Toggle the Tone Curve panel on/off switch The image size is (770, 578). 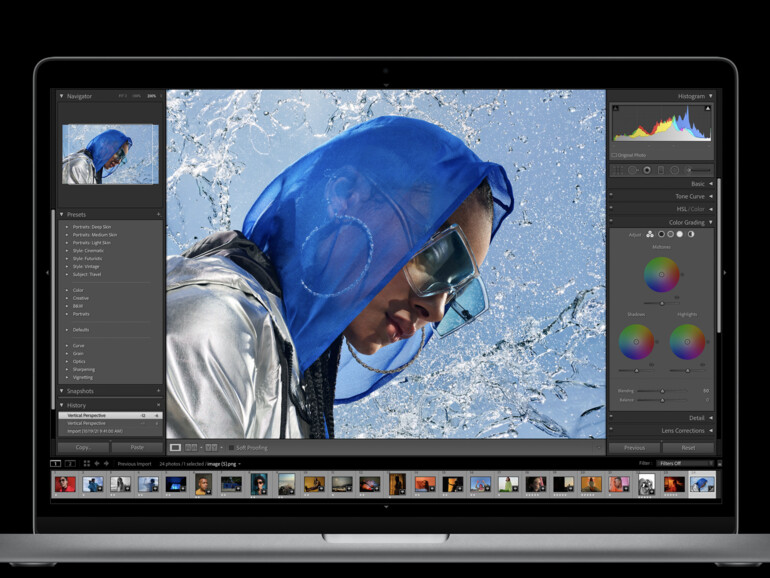pos(611,194)
